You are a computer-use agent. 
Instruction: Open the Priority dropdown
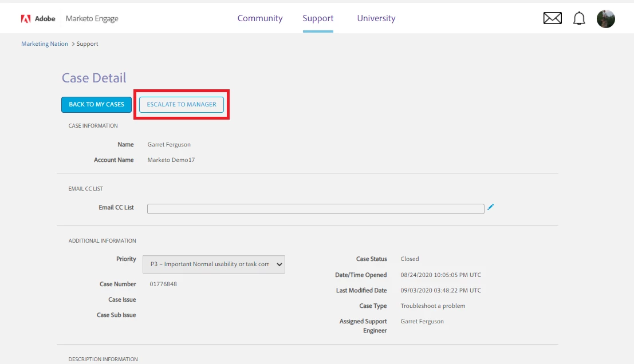point(214,264)
